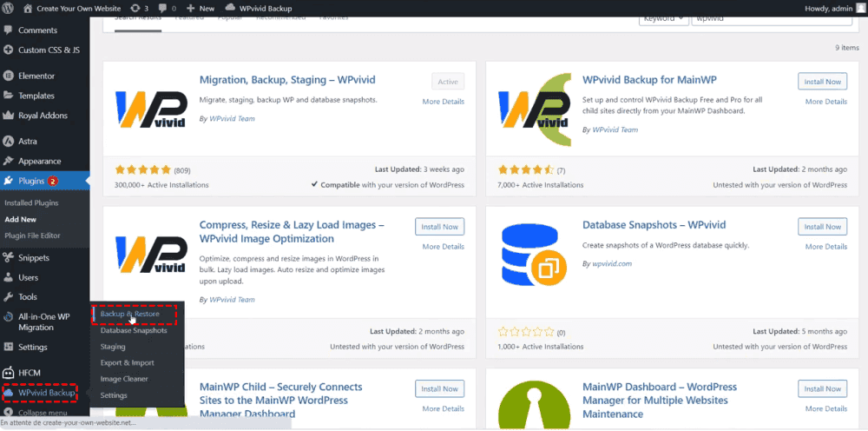
Task: Click the WPvivid Backup cloud icon in sidebar
Action: pos(9,393)
